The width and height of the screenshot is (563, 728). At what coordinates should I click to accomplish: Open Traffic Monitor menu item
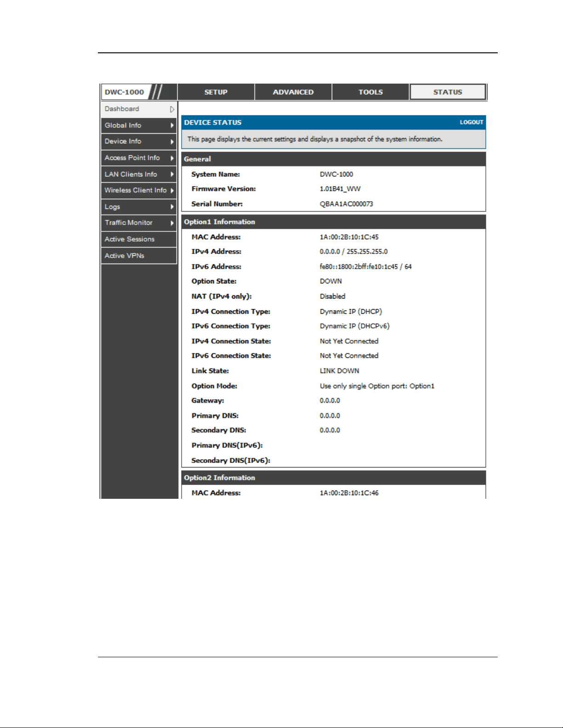[x=139, y=223]
